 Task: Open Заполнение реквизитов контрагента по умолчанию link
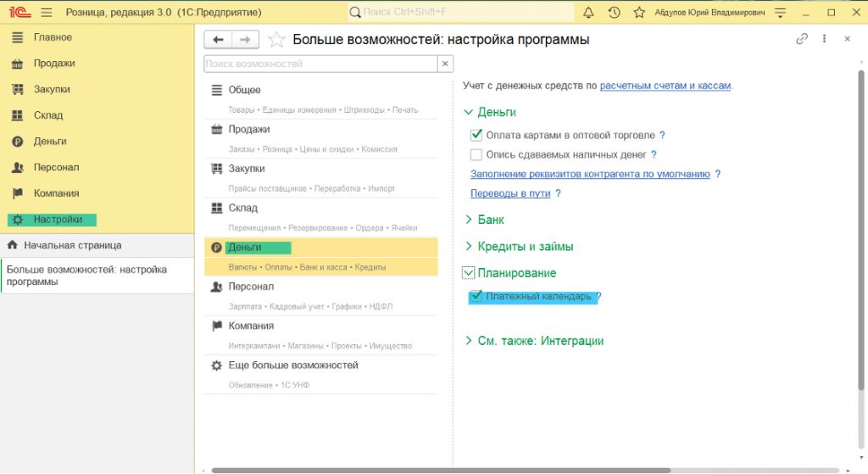tap(590, 174)
